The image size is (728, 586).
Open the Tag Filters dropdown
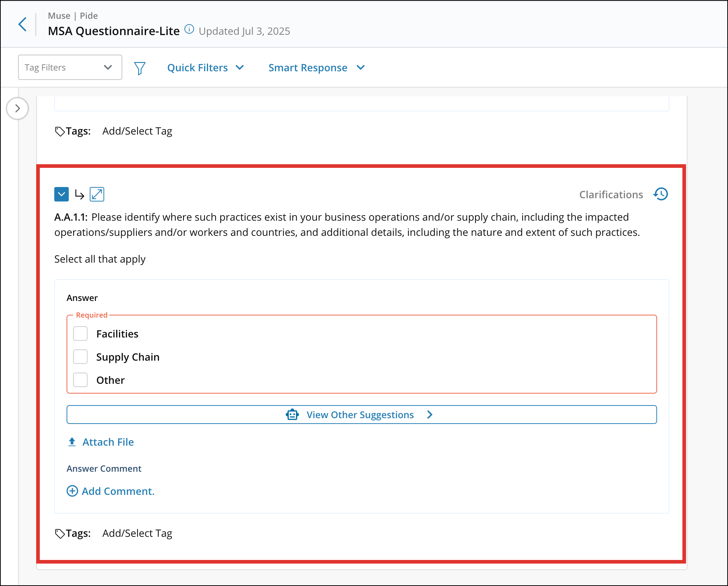point(70,67)
